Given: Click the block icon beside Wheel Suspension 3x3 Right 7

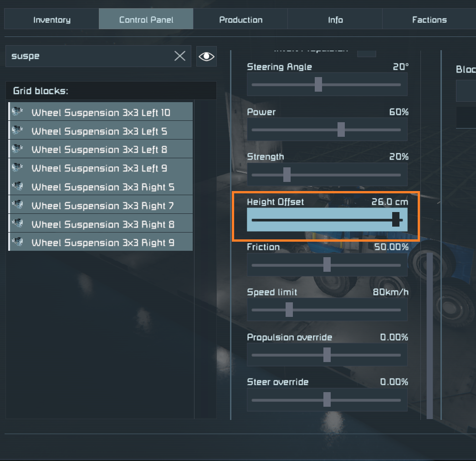Looking at the screenshot, I should click(x=18, y=205).
